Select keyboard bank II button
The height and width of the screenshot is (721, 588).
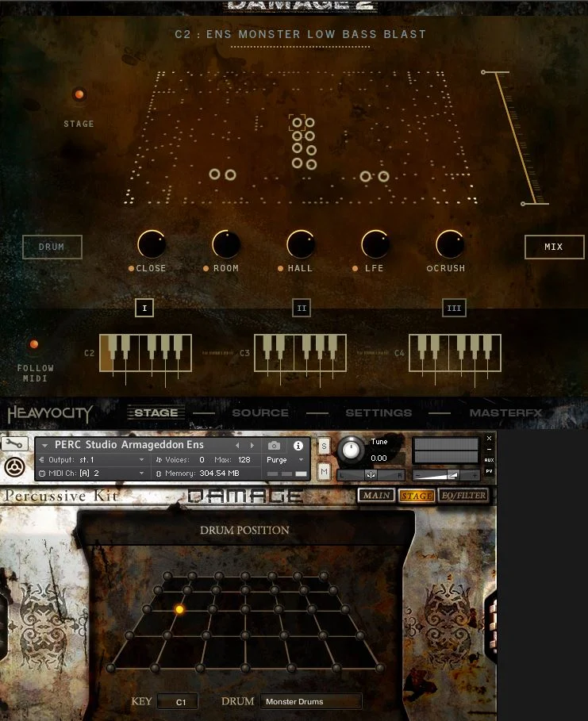click(302, 308)
